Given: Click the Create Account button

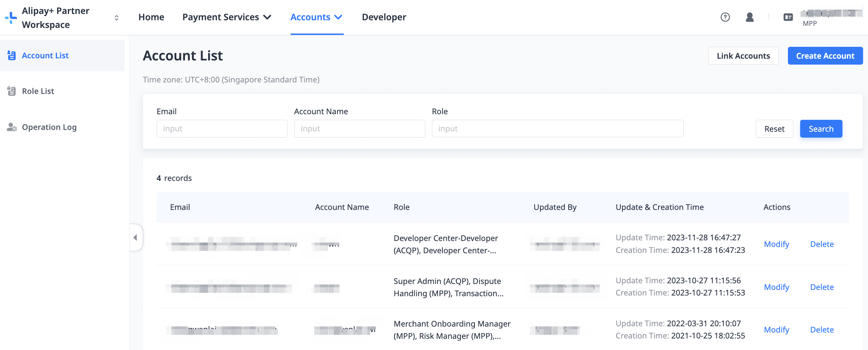Looking at the screenshot, I should coord(825,56).
